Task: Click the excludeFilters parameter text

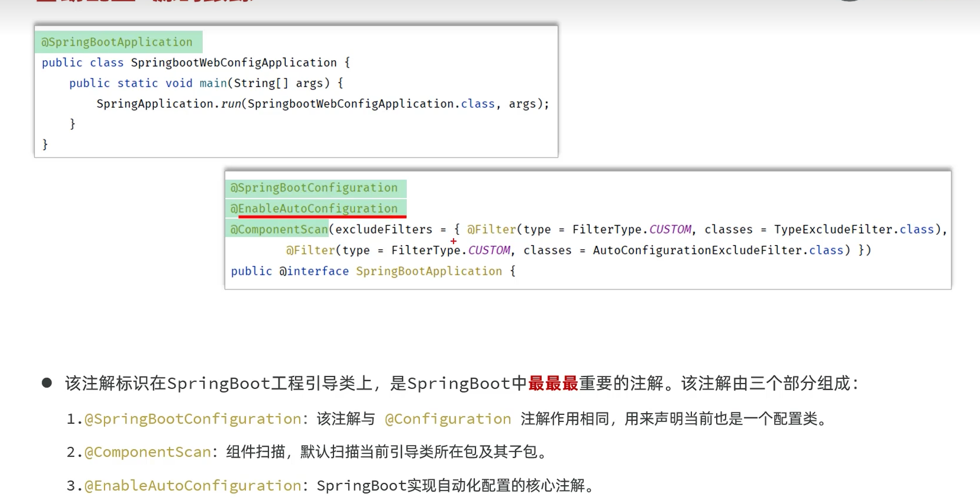Action: coord(384,229)
